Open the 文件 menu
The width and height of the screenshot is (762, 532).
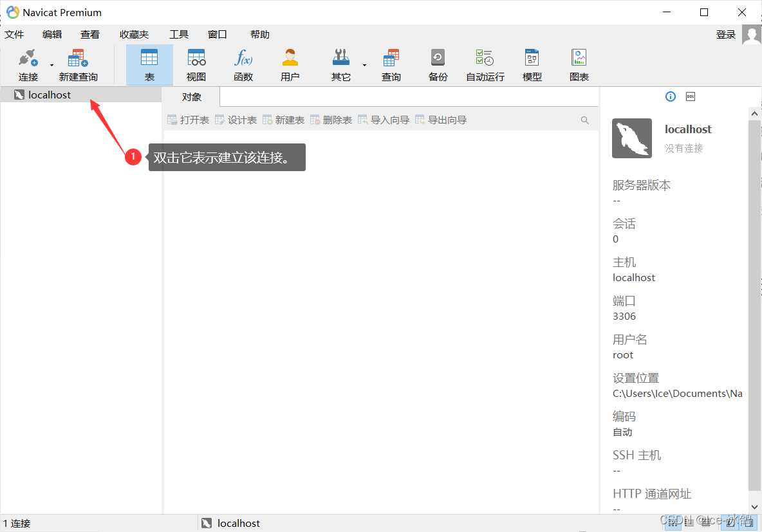click(x=14, y=35)
